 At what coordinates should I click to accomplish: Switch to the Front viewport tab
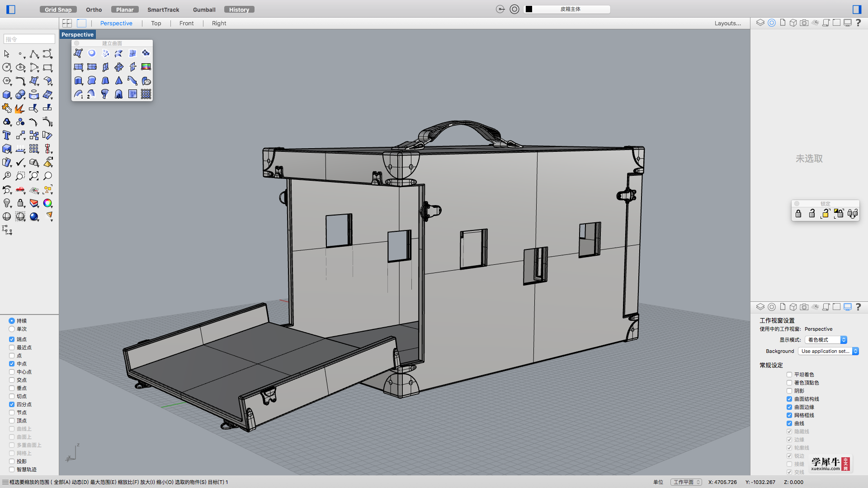click(x=186, y=23)
